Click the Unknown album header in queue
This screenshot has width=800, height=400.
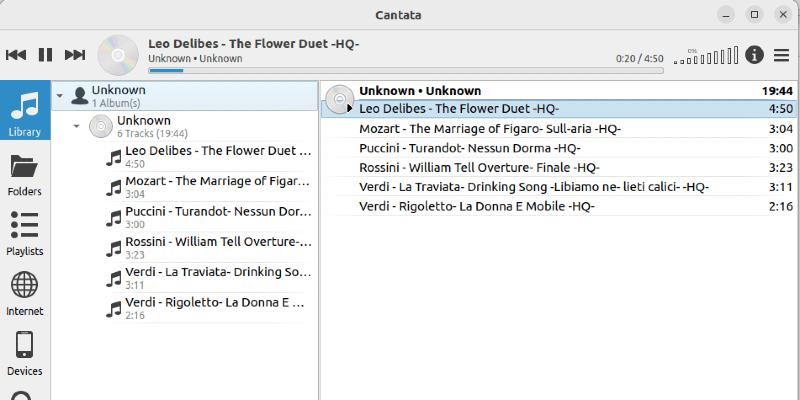point(420,90)
